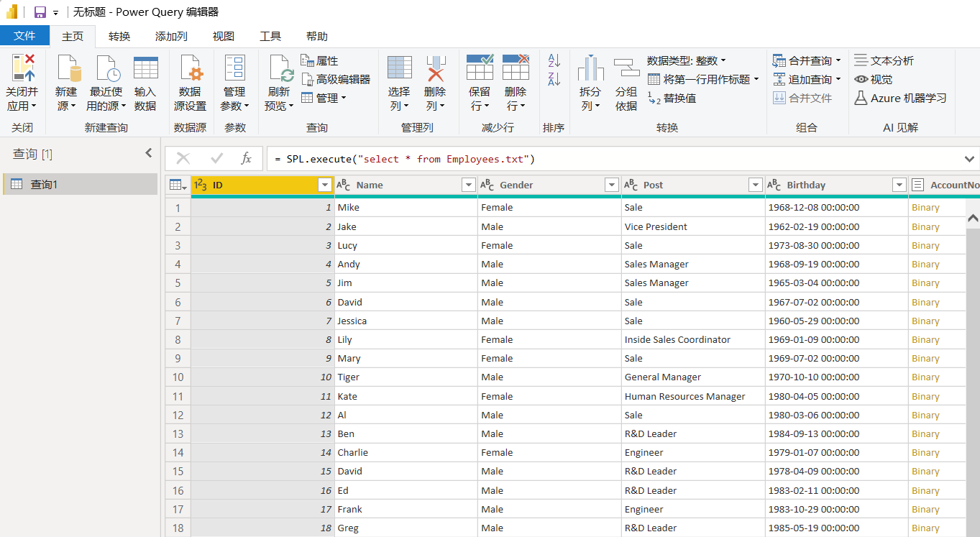Click the Refresh Preview icon
Viewport: 980px width, 537px height.
280,68
